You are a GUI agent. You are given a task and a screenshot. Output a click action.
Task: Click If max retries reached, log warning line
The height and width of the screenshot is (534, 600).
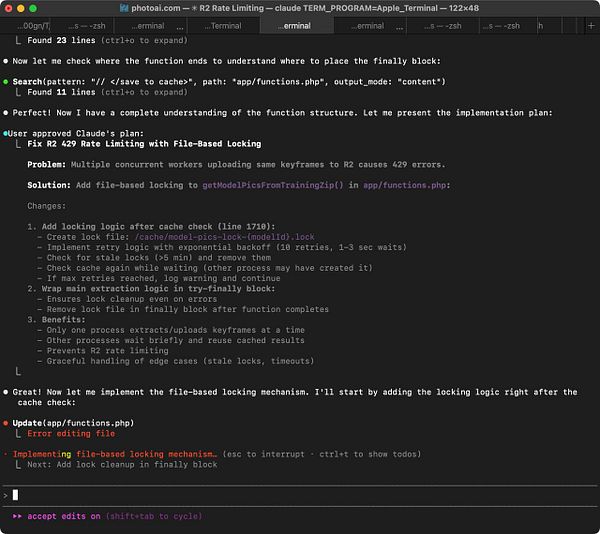159,278
